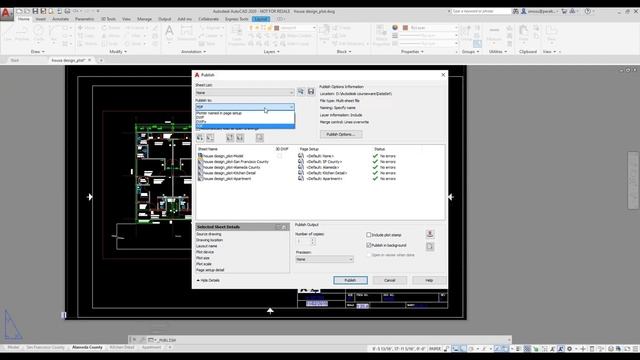Choose Plotter named in page setup option
This screenshot has height=360, width=640.
tap(245, 113)
